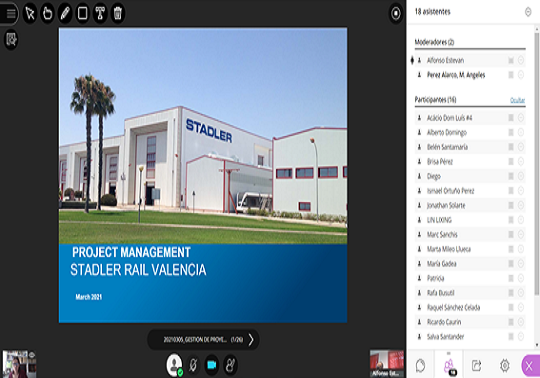Screen dimensions: 540x378
Task: Open attendee options for Alfonso Estevan
Action: click(521, 60)
